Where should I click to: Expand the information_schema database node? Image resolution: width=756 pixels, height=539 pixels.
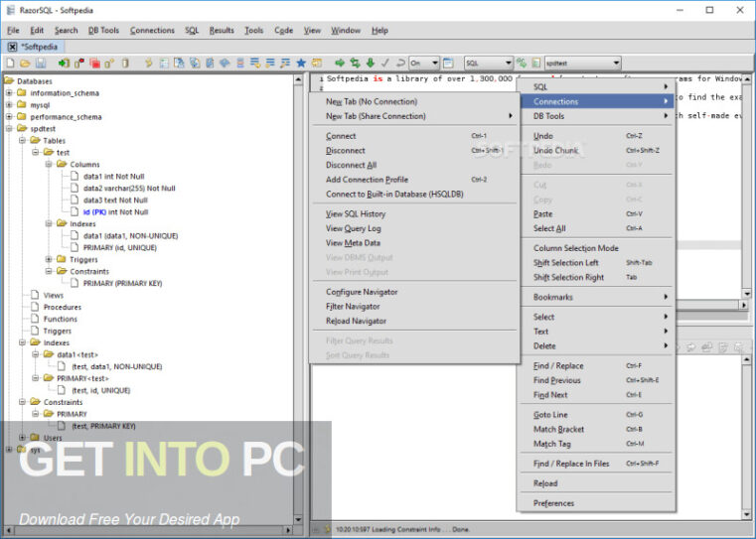pos(9,93)
